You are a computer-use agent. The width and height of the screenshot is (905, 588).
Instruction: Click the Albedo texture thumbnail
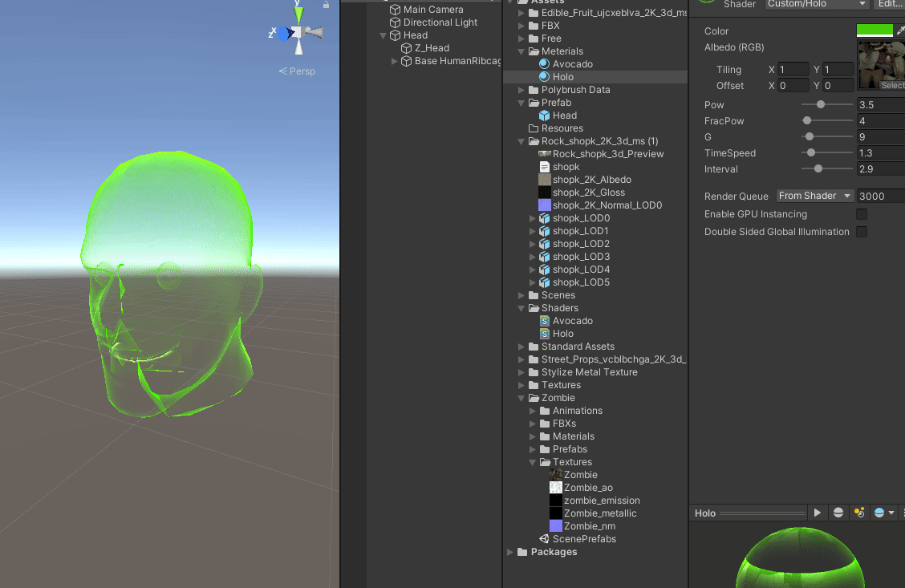882,65
